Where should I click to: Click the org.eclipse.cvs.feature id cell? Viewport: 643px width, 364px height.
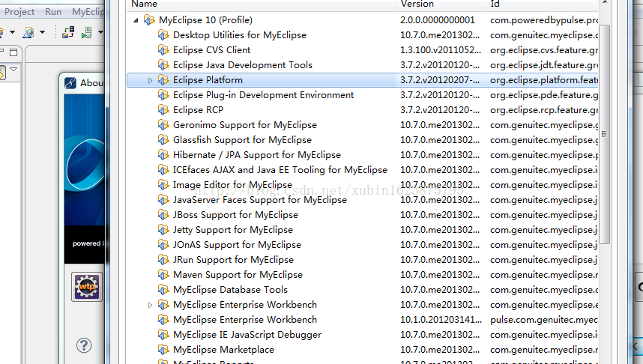point(544,50)
